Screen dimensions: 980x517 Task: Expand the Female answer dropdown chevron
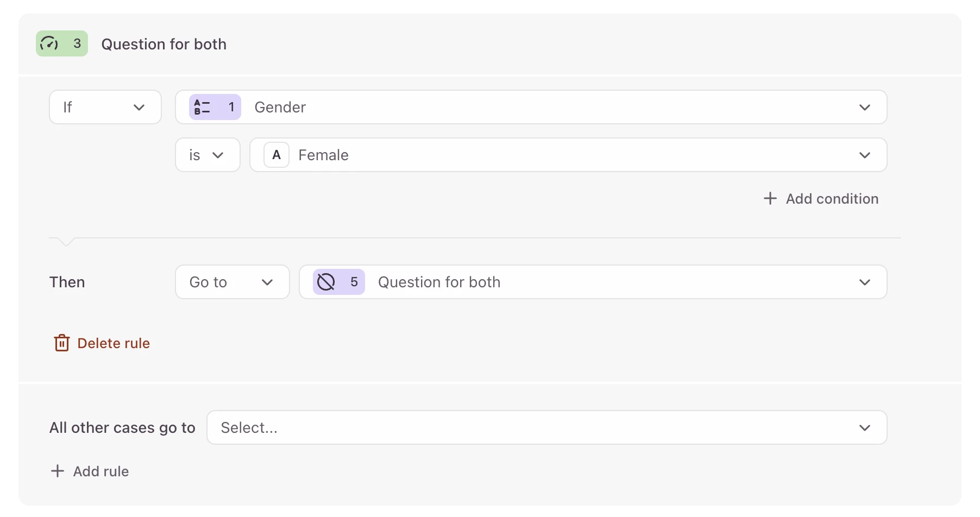[864, 155]
